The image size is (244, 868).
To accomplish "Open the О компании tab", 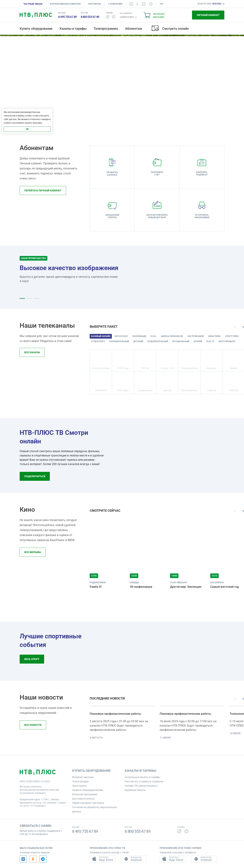I will click(x=115, y=4).
